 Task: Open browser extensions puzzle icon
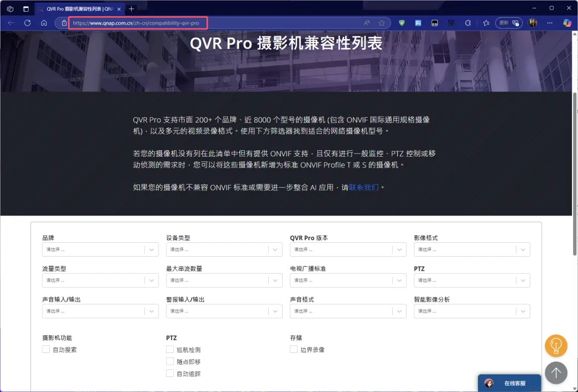pyautogui.click(x=467, y=23)
